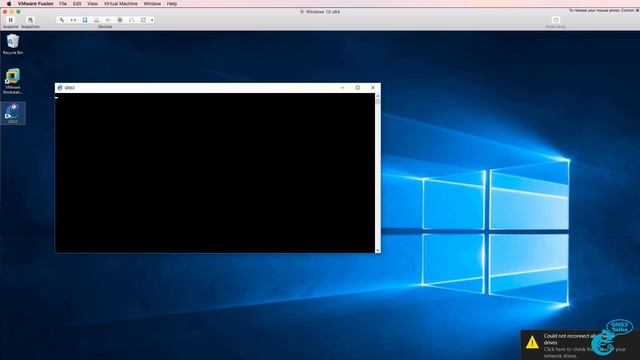Click the console scrollbar up arrow

[378, 96]
